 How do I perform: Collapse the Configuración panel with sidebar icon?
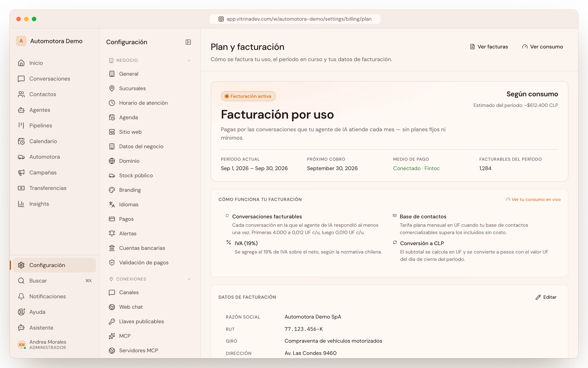coord(188,42)
